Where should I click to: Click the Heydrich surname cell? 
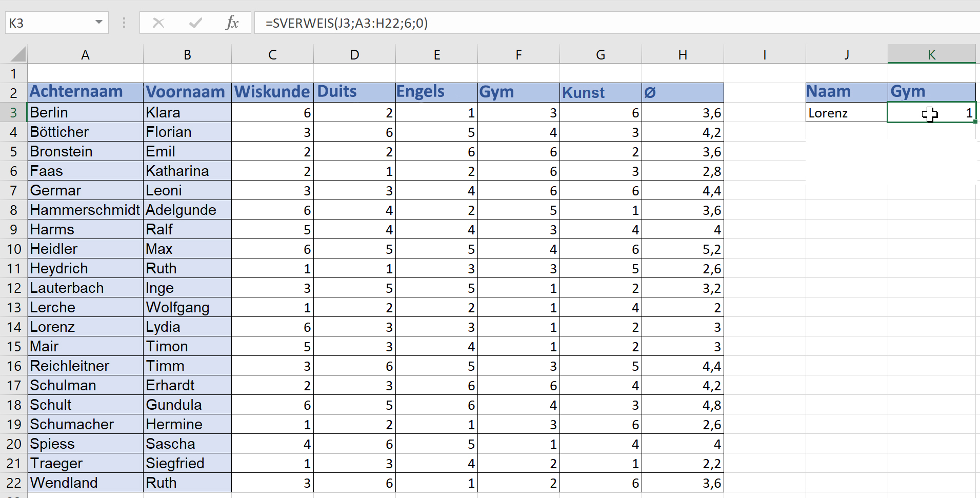tap(85, 268)
